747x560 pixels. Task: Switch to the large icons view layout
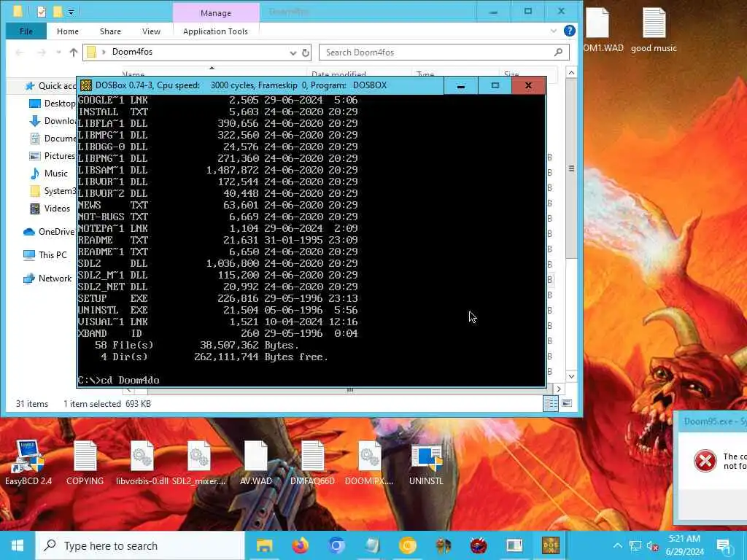click(x=567, y=404)
